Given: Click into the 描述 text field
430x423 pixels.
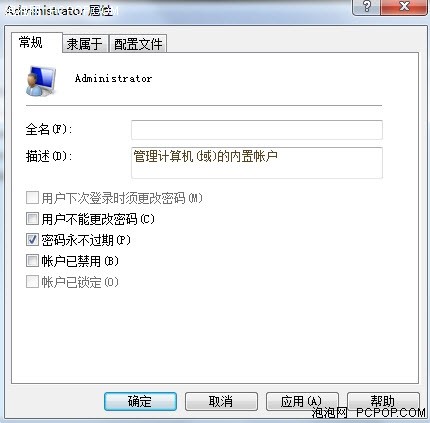Looking at the screenshot, I should coord(257,163).
